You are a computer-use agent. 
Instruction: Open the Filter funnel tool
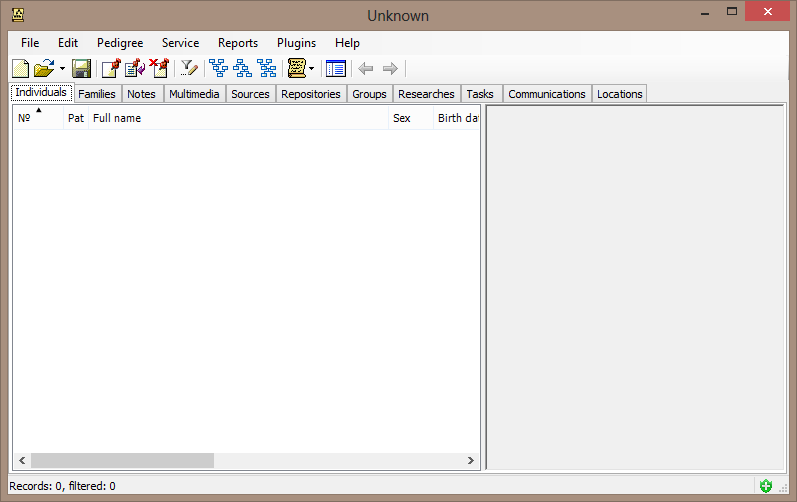[x=188, y=68]
